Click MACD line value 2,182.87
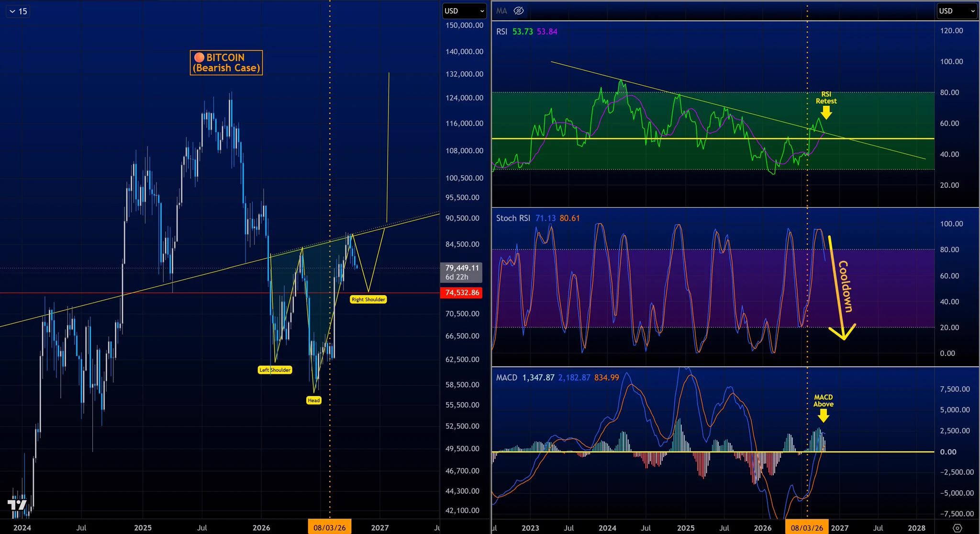 (x=574, y=378)
